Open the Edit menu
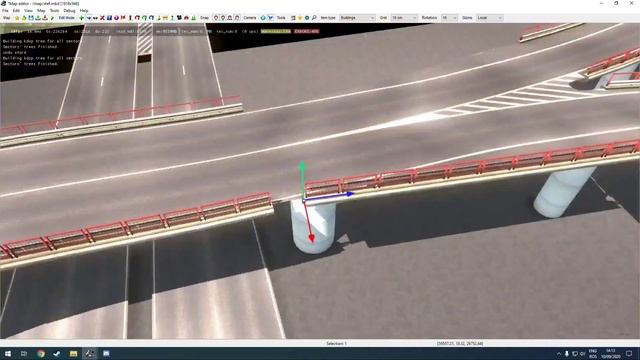This screenshot has width=640, height=360. pos(16,11)
